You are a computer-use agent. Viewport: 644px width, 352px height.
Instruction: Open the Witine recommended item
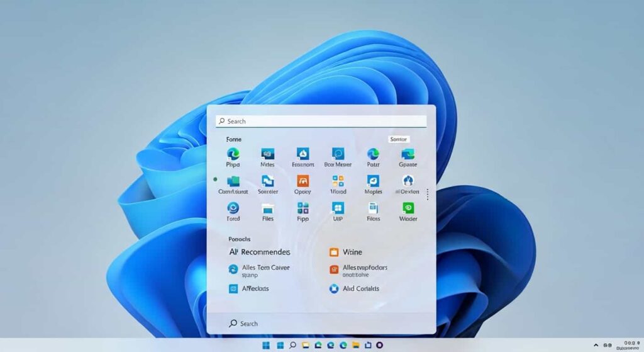[x=345, y=252]
